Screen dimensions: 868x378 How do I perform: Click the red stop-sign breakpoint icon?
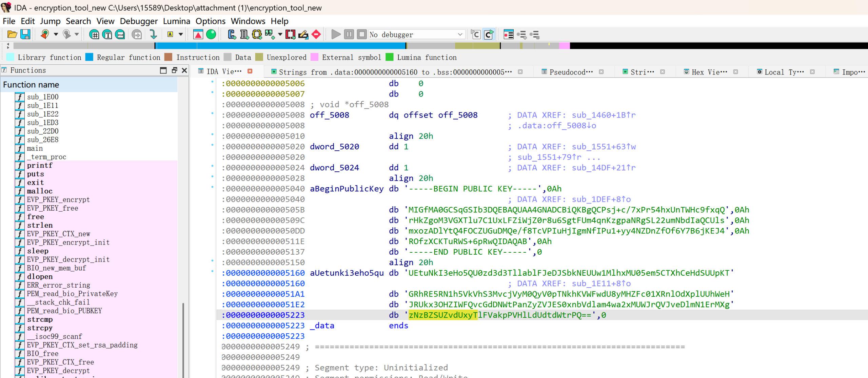316,34
